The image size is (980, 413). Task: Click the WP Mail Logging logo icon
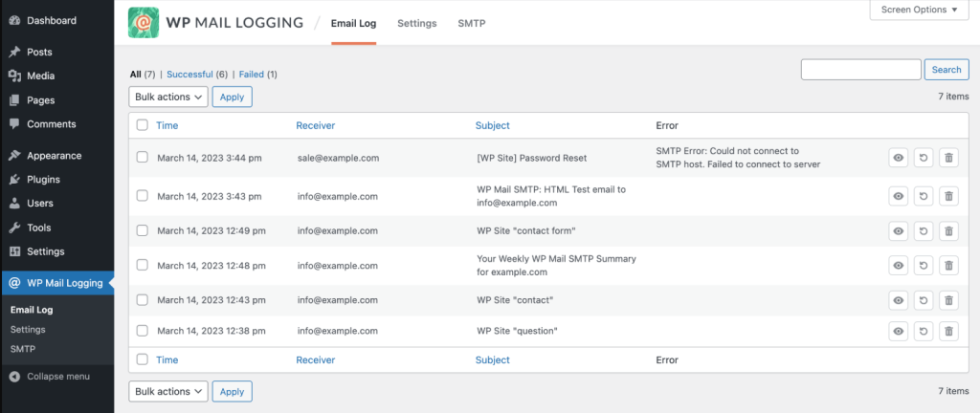coord(144,23)
